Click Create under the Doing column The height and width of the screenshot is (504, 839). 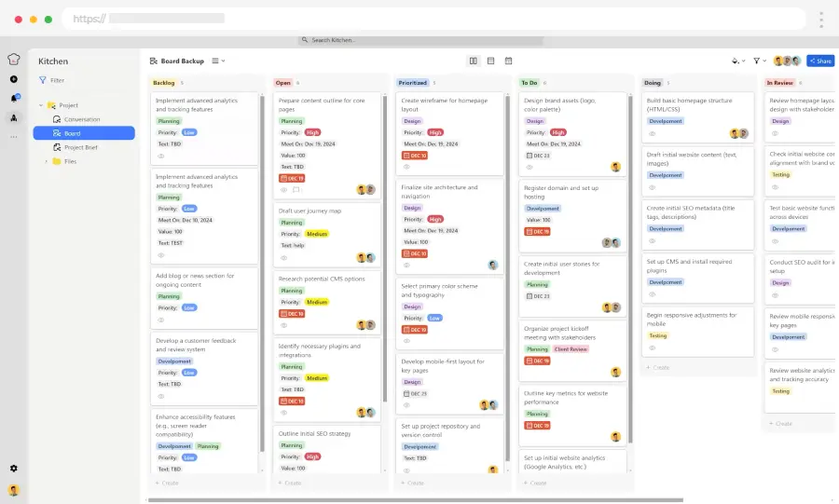(658, 367)
